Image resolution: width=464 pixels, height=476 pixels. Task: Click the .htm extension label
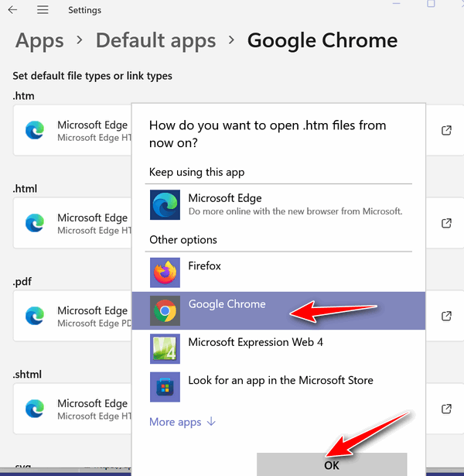23,96
